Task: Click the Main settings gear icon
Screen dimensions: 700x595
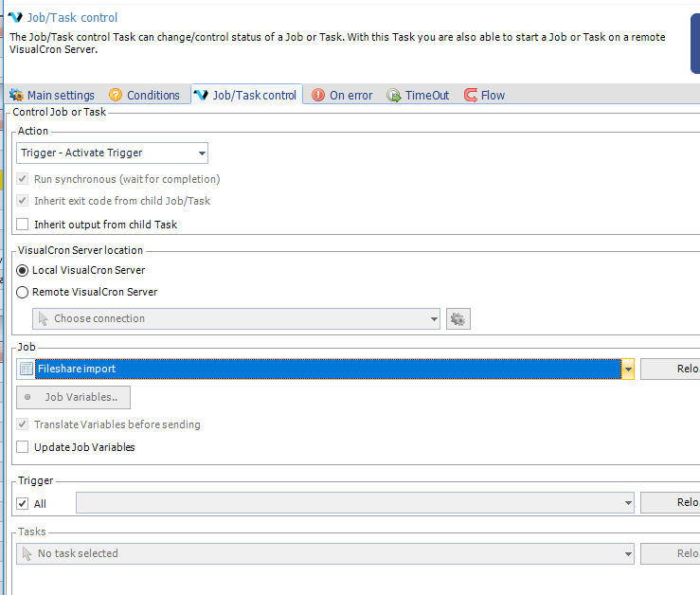Action: (x=16, y=96)
